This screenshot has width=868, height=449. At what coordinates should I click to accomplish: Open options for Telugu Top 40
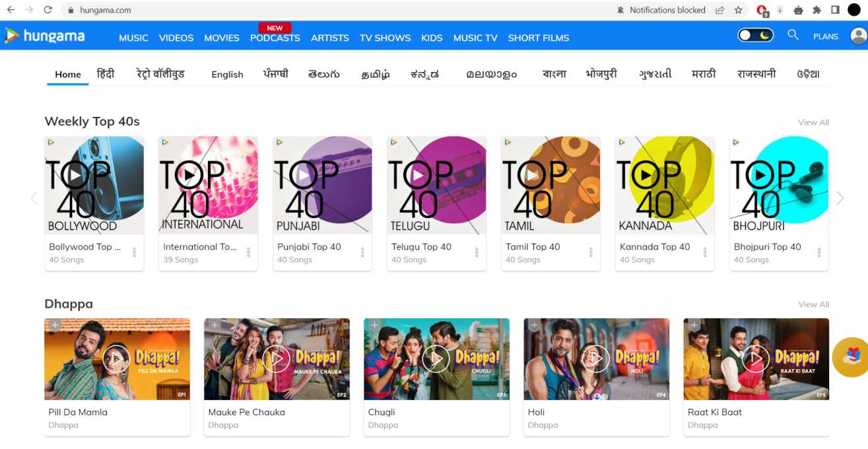477,252
